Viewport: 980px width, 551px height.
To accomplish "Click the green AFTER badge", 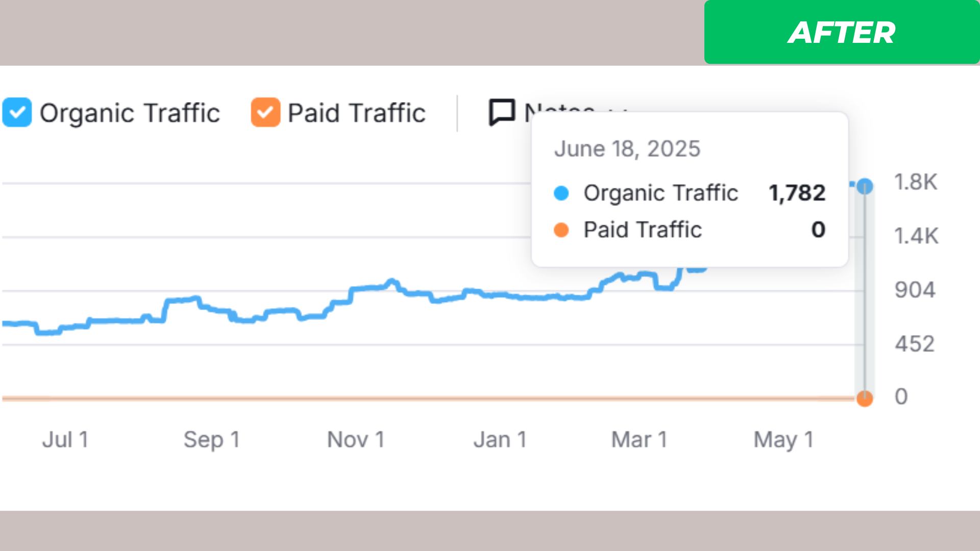I will click(841, 32).
